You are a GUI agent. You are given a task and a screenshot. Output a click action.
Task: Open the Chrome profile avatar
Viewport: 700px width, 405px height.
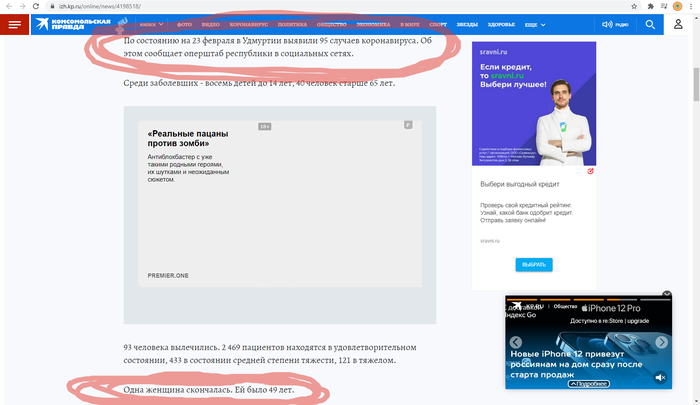pos(677,6)
